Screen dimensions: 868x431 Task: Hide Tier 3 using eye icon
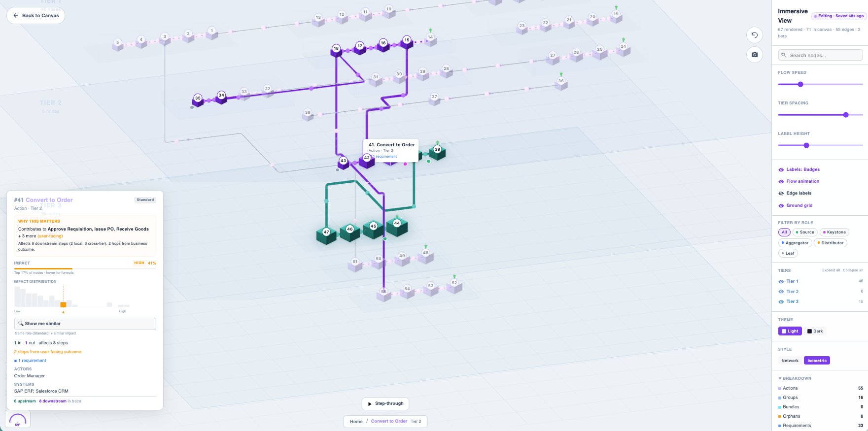(781, 301)
